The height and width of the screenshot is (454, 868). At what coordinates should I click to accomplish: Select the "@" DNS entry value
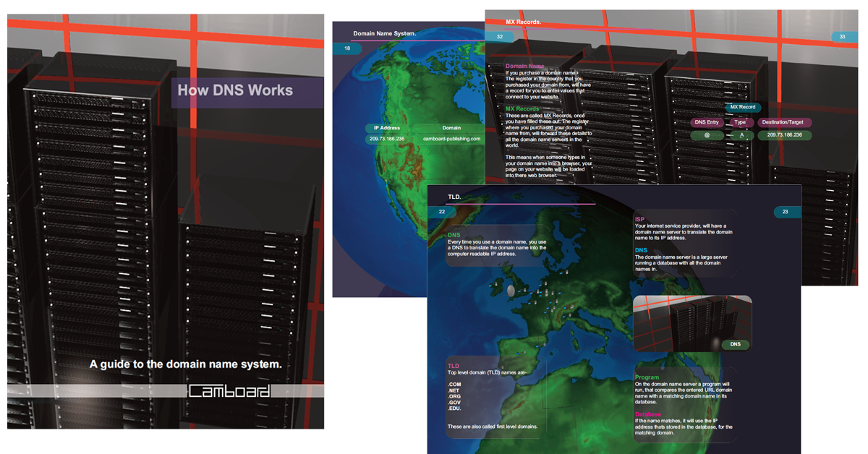coord(706,135)
